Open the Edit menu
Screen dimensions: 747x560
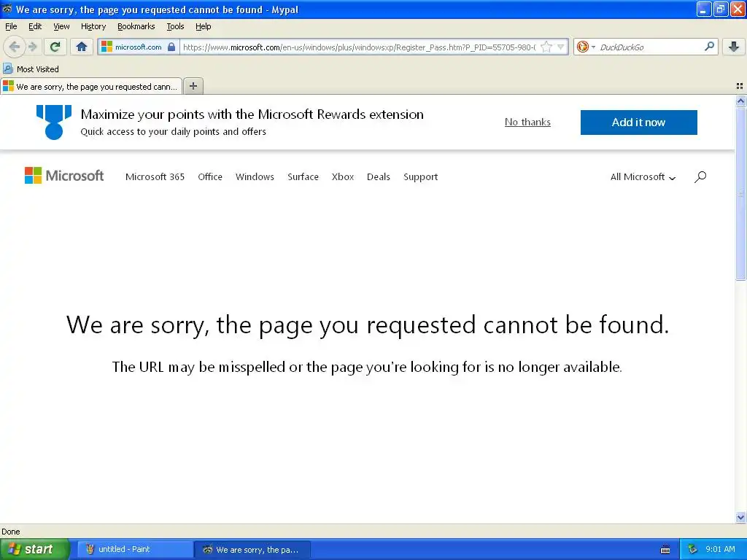(35, 26)
